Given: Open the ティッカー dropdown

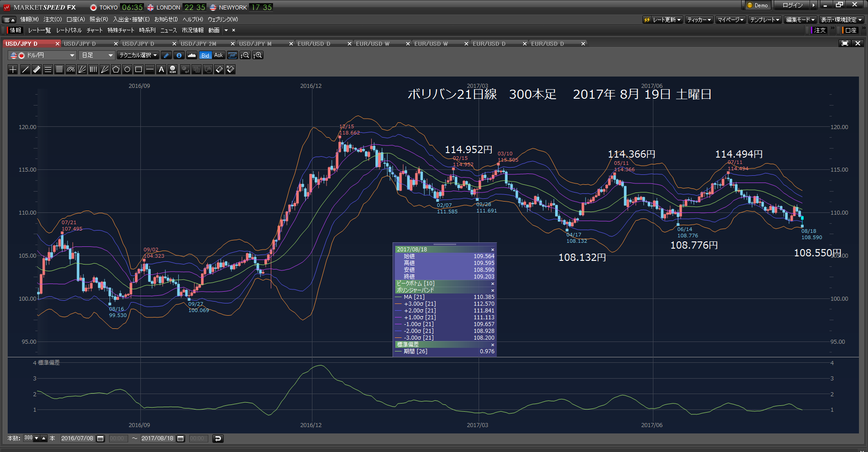Looking at the screenshot, I should click(x=699, y=20).
